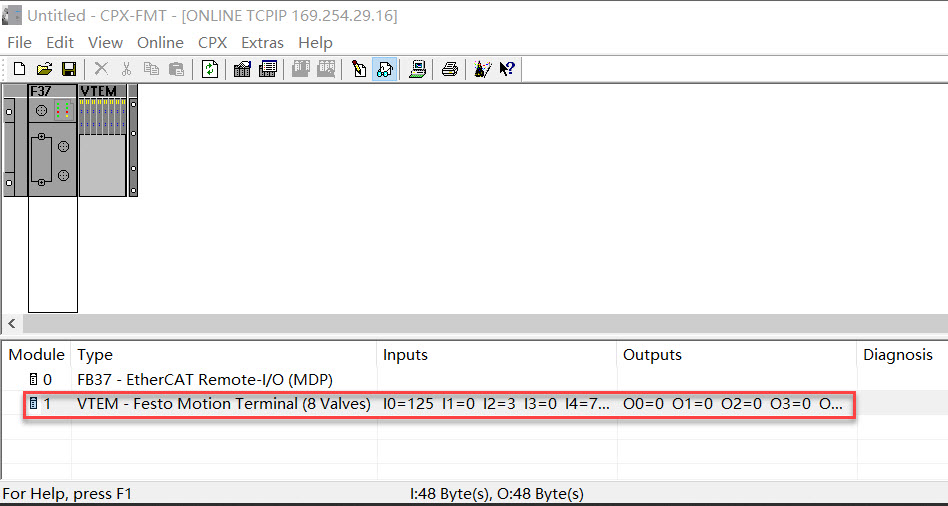Viewport: 948px width, 506px height.
Task: Select the F37 module graphic
Action: 53,140
